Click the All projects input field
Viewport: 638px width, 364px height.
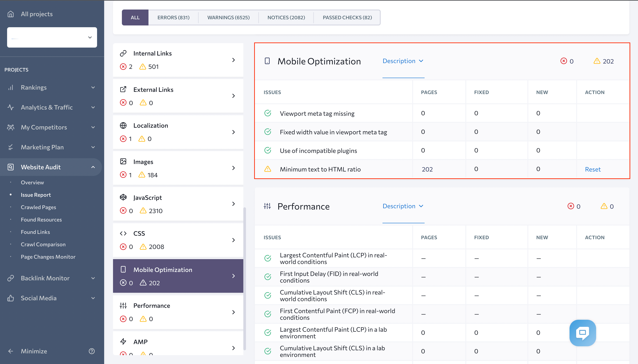tap(52, 37)
